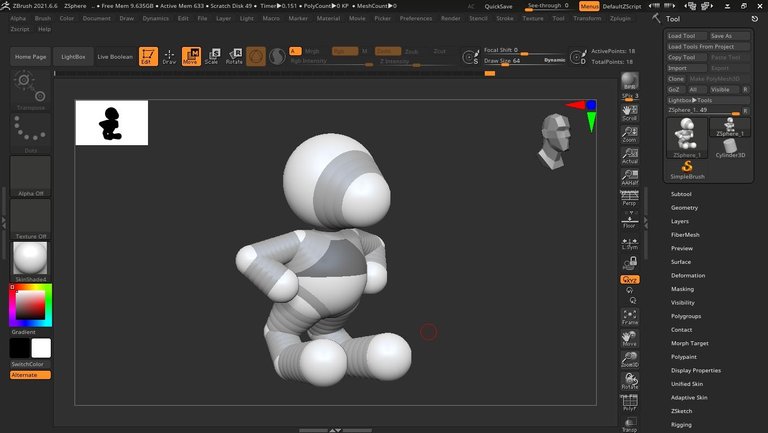
Task: Open the Brush menu
Action: [43, 18]
